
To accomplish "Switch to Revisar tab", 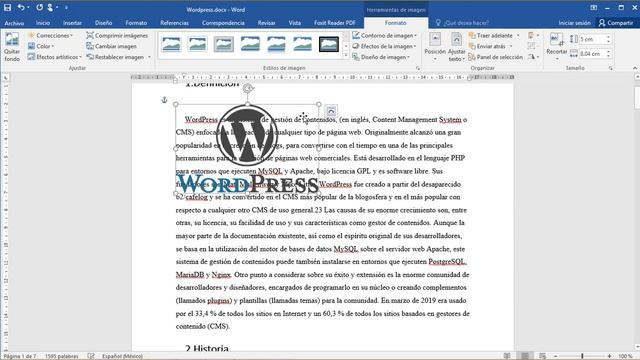I will [267, 23].
